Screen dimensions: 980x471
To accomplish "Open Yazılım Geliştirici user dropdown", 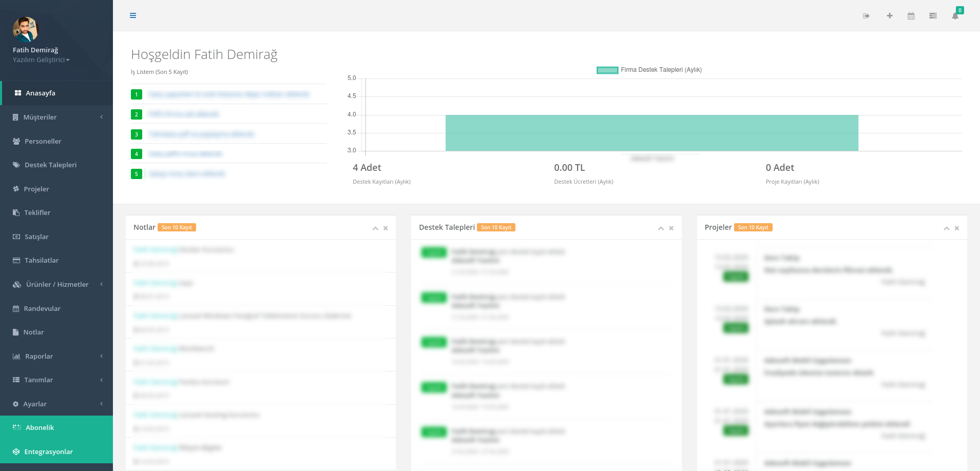I will pos(41,60).
